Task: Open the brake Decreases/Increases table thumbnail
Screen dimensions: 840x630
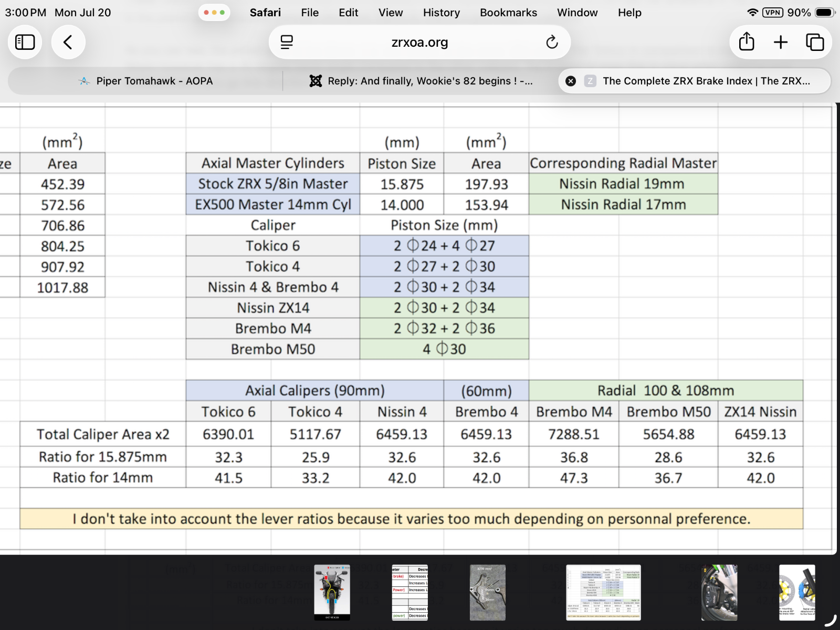Action: pos(409,592)
